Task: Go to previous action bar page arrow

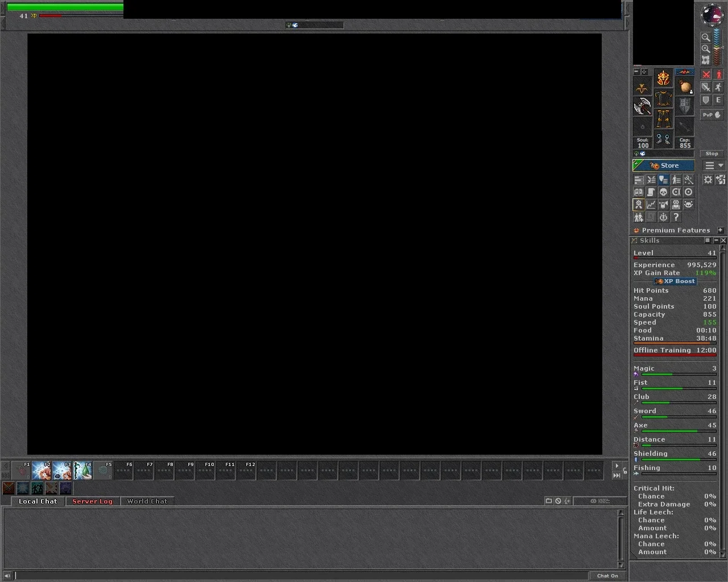Action: (x=6, y=465)
